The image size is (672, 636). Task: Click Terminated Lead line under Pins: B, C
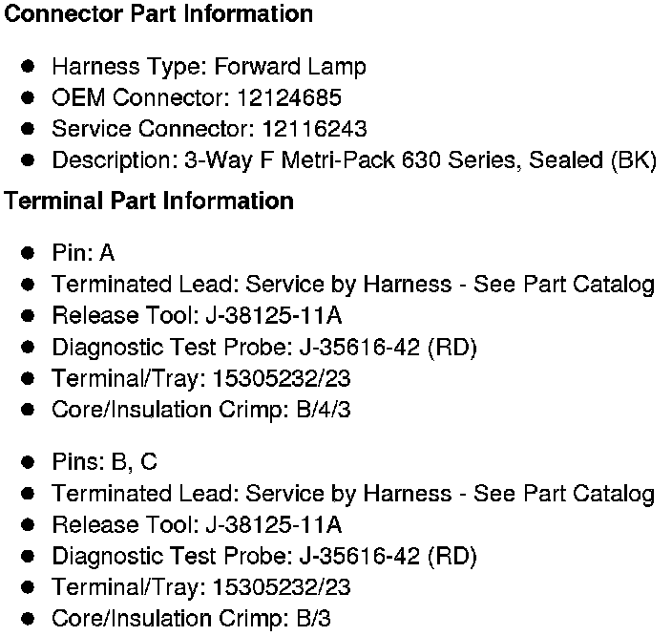pos(353,494)
